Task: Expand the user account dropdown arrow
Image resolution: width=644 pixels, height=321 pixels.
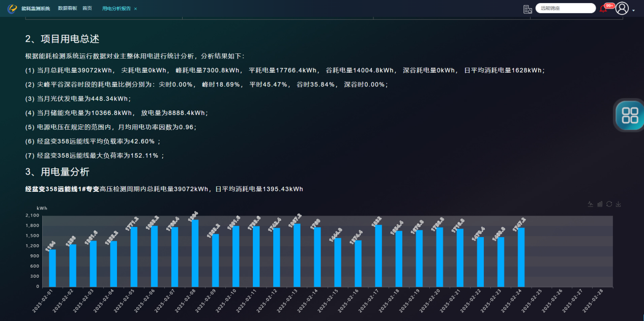Action: [633, 10]
